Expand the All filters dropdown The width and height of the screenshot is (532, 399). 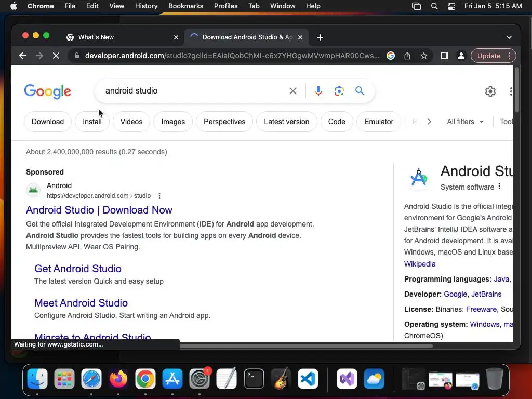(x=465, y=122)
